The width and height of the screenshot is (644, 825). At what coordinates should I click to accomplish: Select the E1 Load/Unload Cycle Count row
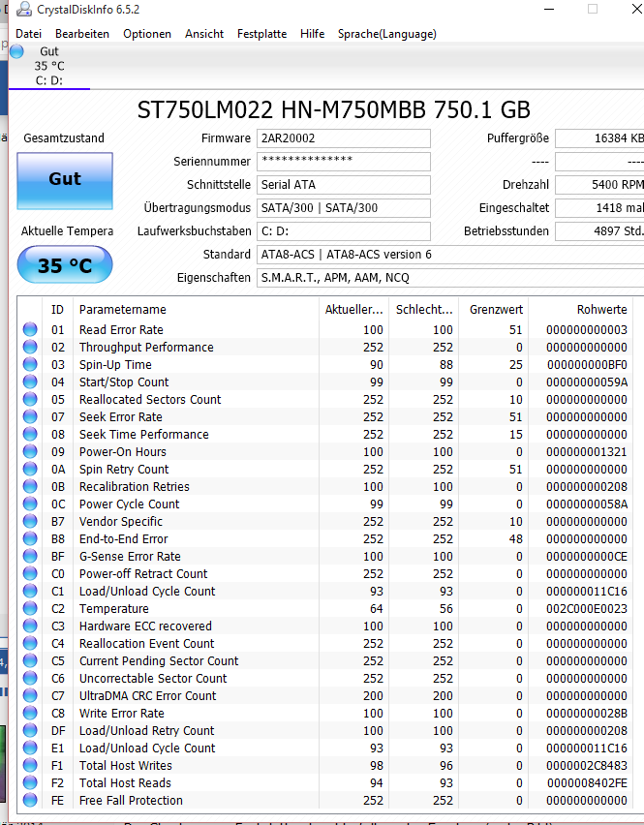tap(327, 748)
